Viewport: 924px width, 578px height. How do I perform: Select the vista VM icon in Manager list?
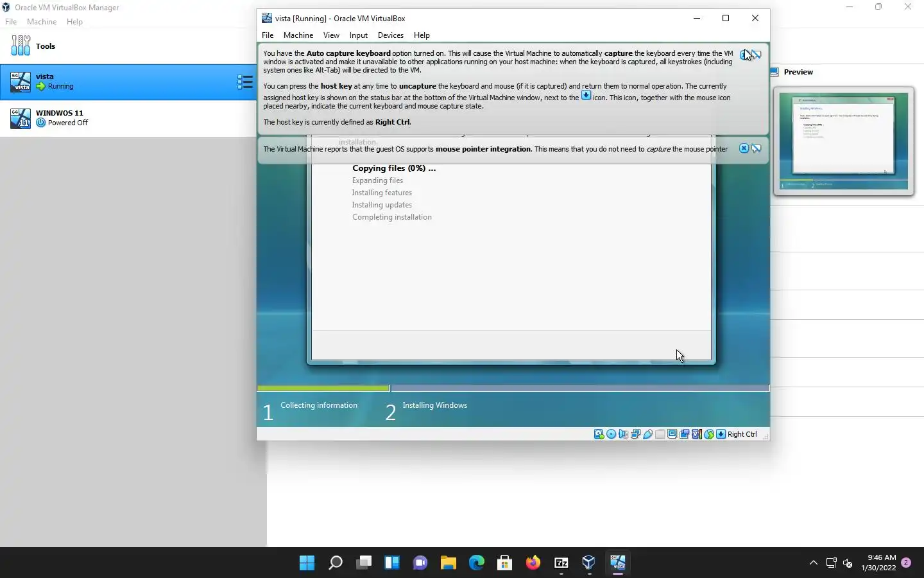(x=21, y=82)
